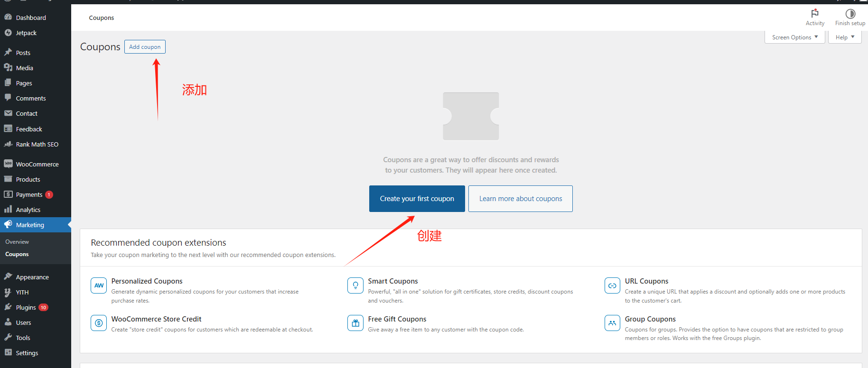Click the Personalized Coupons AW icon

point(99,285)
